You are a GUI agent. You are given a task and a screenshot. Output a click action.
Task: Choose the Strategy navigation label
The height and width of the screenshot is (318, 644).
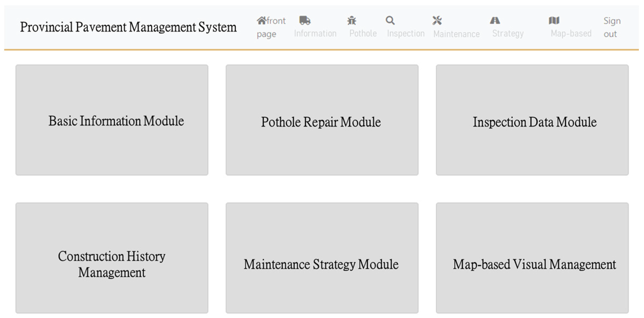pyautogui.click(x=508, y=34)
